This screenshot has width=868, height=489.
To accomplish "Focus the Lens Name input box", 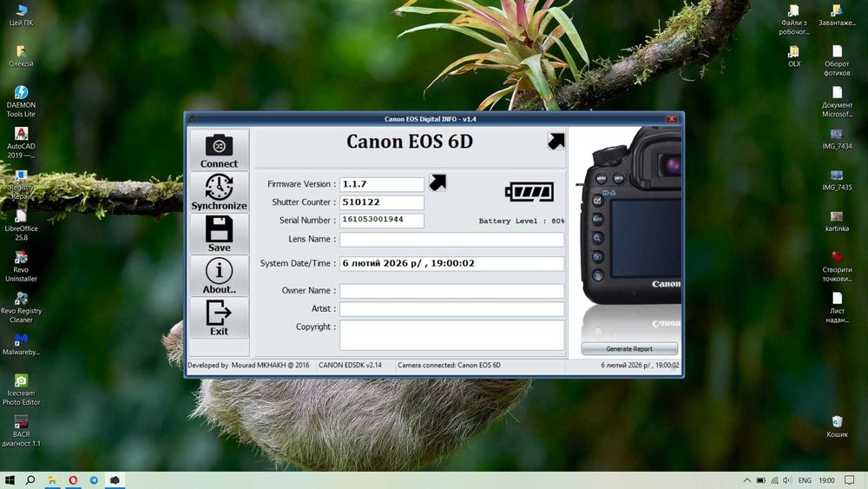I will point(451,239).
